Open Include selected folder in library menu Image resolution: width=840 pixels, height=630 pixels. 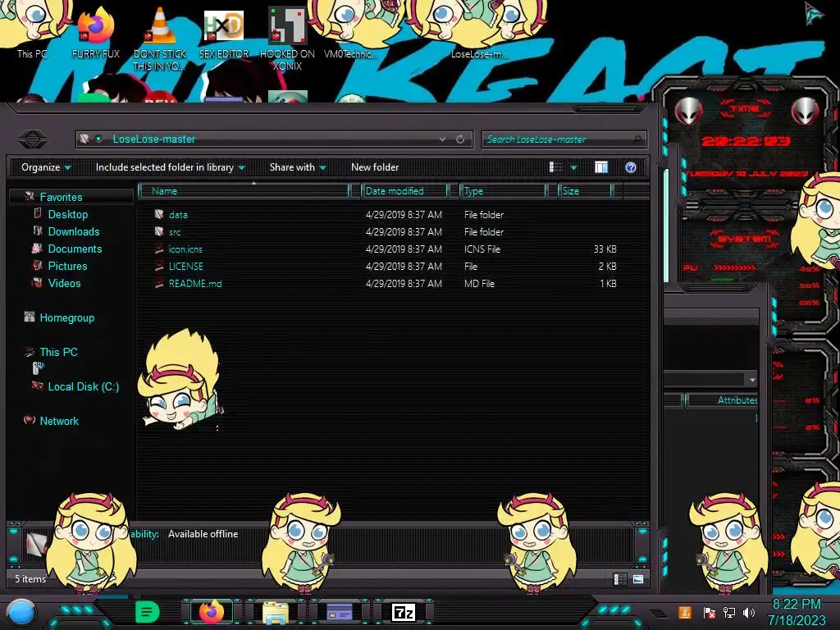(x=171, y=167)
